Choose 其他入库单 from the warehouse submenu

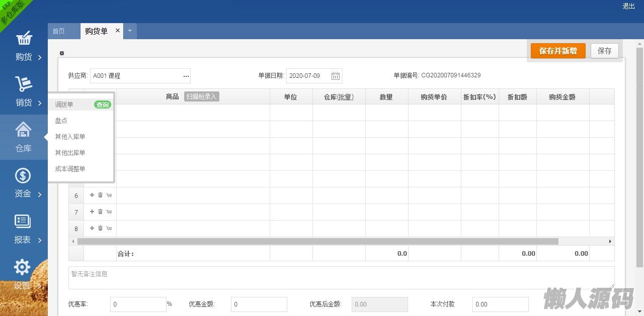click(70, 137)
